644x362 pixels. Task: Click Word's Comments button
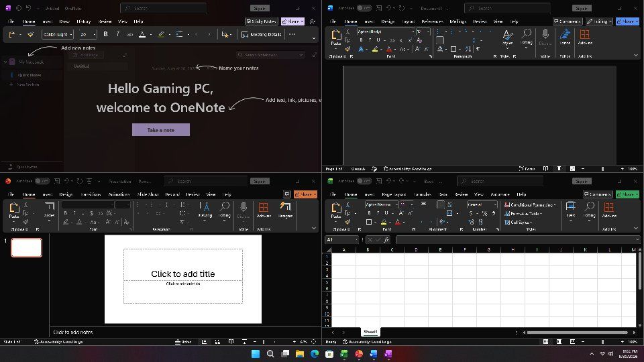568,21
